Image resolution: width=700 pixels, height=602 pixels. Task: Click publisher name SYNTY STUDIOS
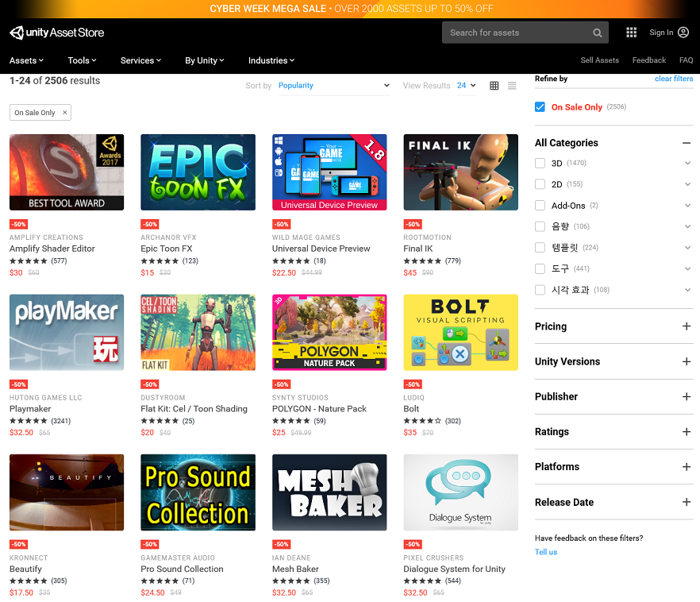(x=300, y=397)
